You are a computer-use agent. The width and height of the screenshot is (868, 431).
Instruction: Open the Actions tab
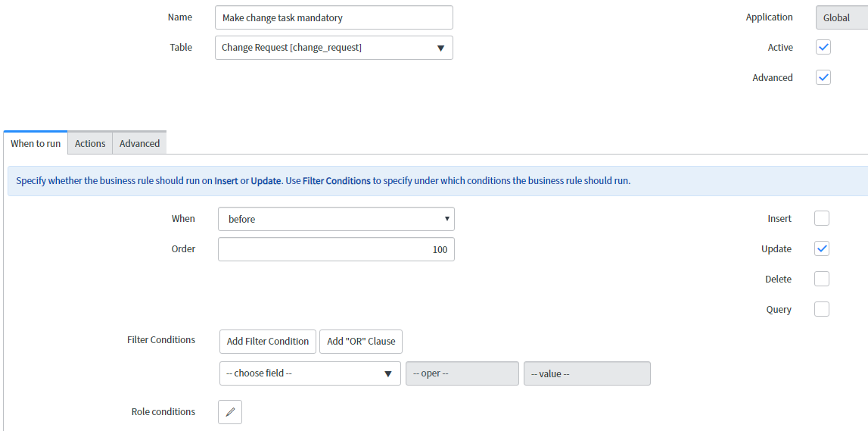pos(90,143)
